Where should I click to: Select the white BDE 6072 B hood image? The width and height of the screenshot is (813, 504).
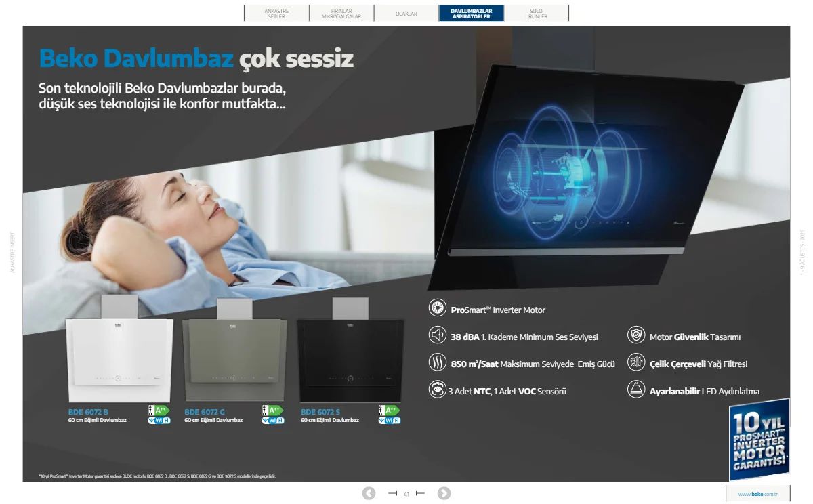click(x=119, y=349)
